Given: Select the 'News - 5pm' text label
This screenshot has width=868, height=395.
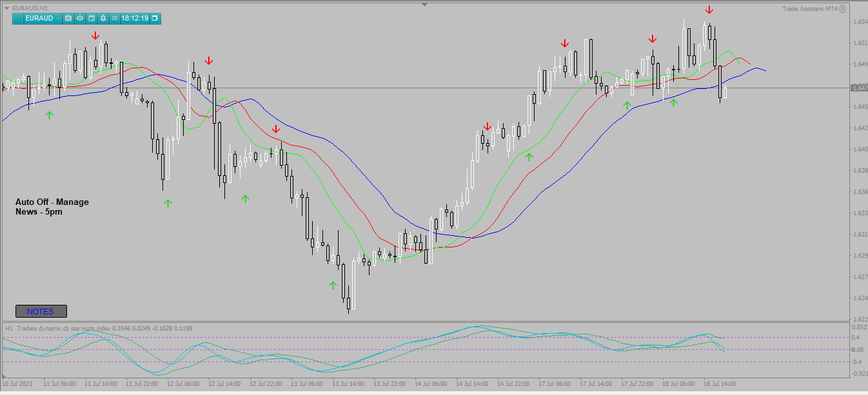Looking at the screenshot, I should [39, 211].
